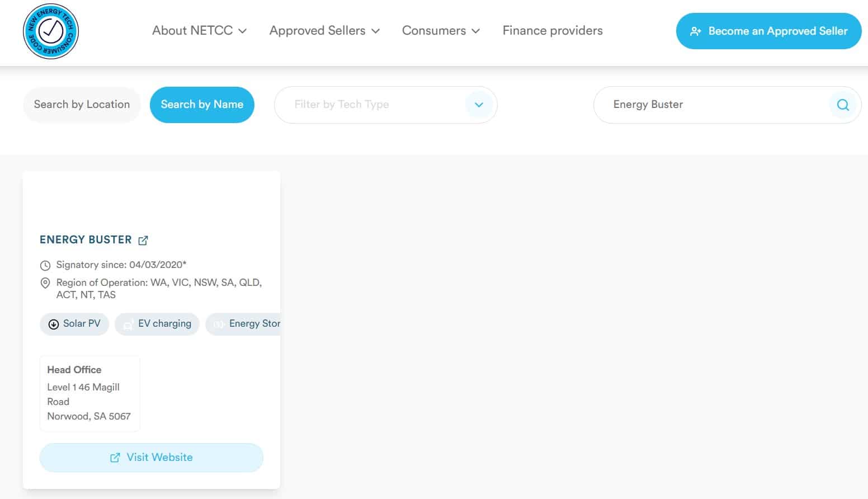The image size is (868, 499).
Task: Click Become an Approved Seller button
Action: (x=768, y=31)
